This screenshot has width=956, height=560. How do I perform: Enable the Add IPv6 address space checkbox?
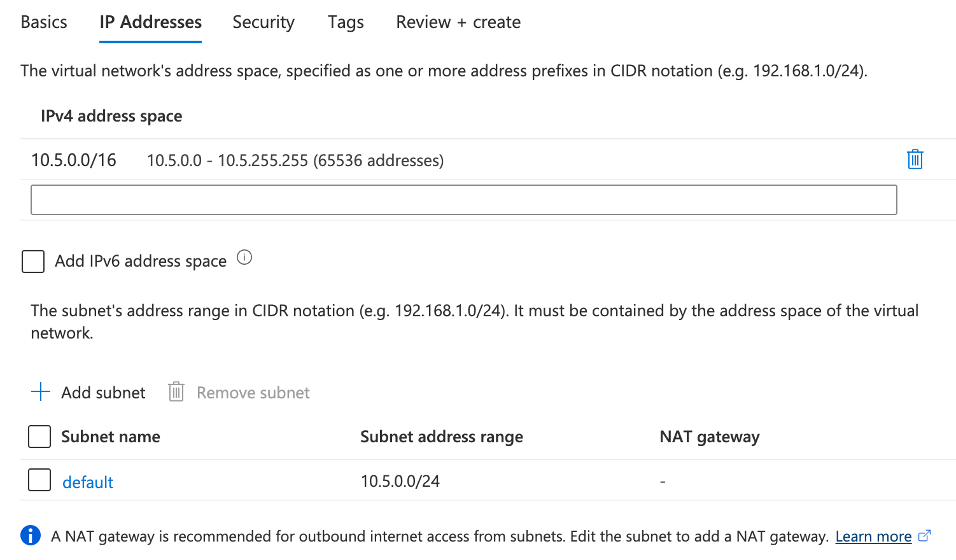pos(32,261)
